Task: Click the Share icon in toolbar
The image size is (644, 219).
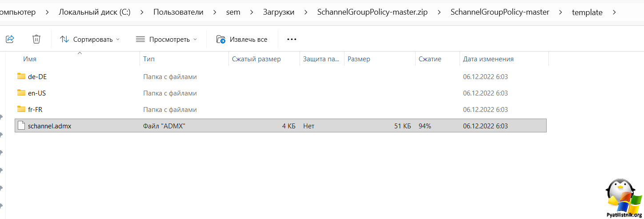Action: pyautogui.click(x=10, y=39)
